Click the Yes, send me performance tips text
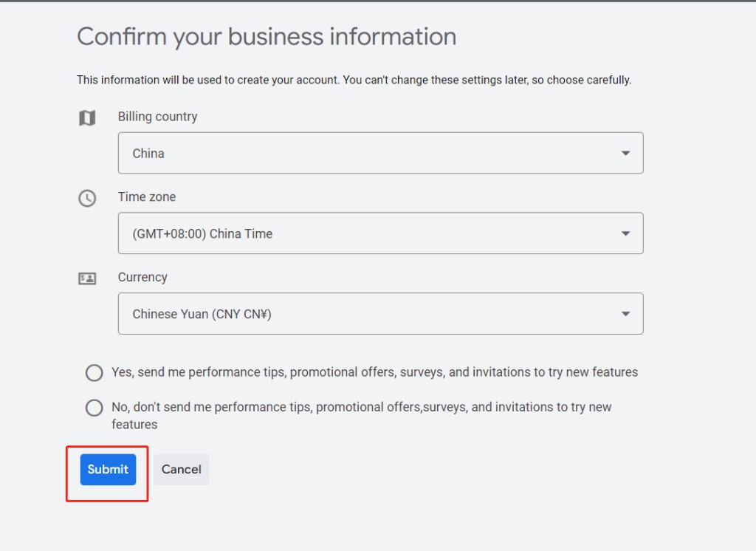Screen dimensions: 756x551 pos(374,372)
